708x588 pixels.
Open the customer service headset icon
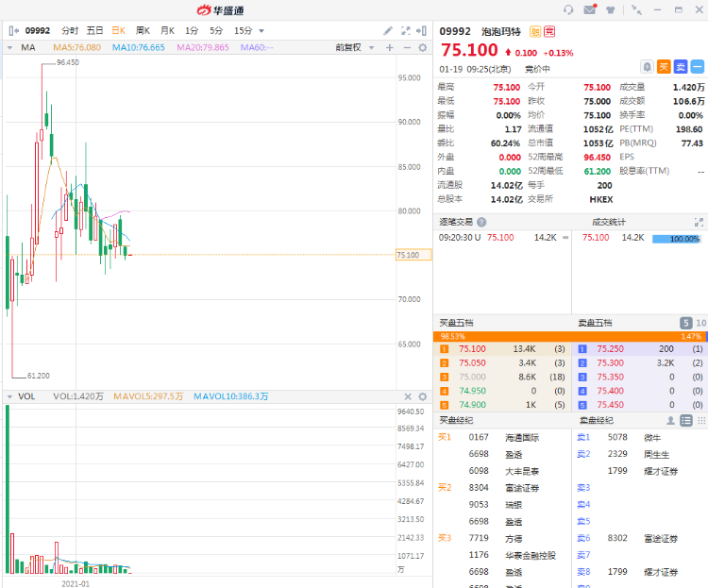pyautogui.click(x=568, y=9)
